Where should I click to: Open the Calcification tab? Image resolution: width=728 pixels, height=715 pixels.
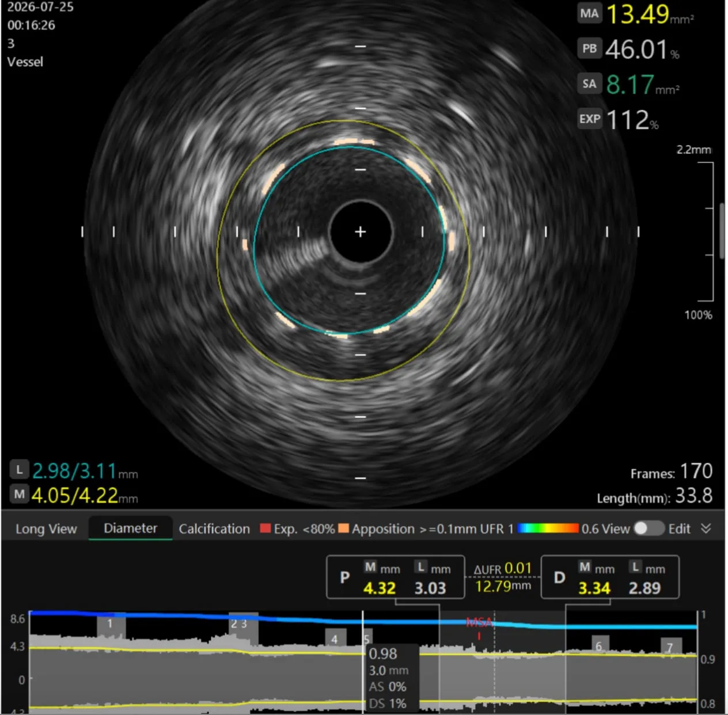tap(214, 529)
